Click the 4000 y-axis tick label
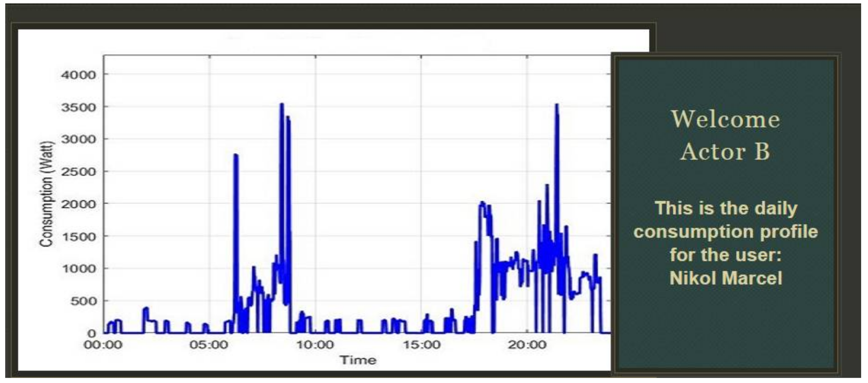The image size is (868, 383). 78,75
